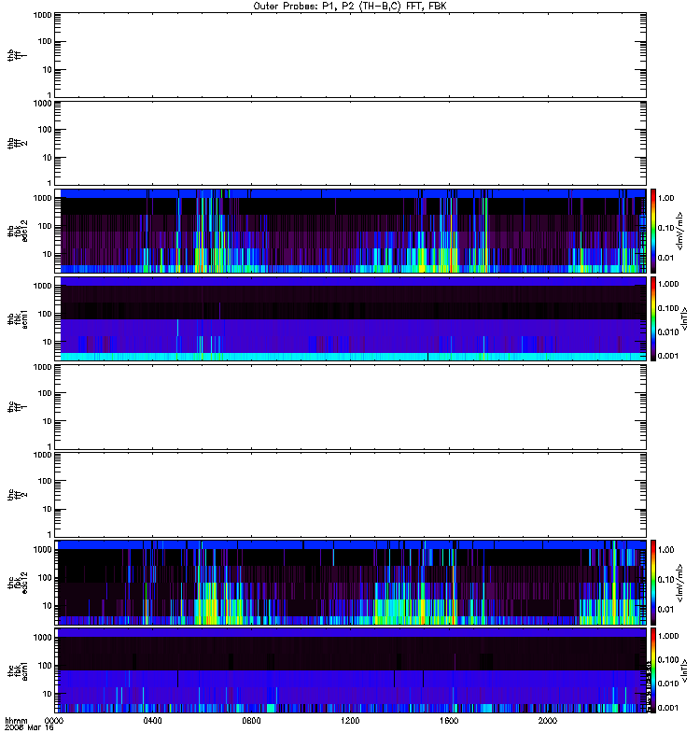
Task: Click the '1600' time axis label
Action: (x=449, y=721)
